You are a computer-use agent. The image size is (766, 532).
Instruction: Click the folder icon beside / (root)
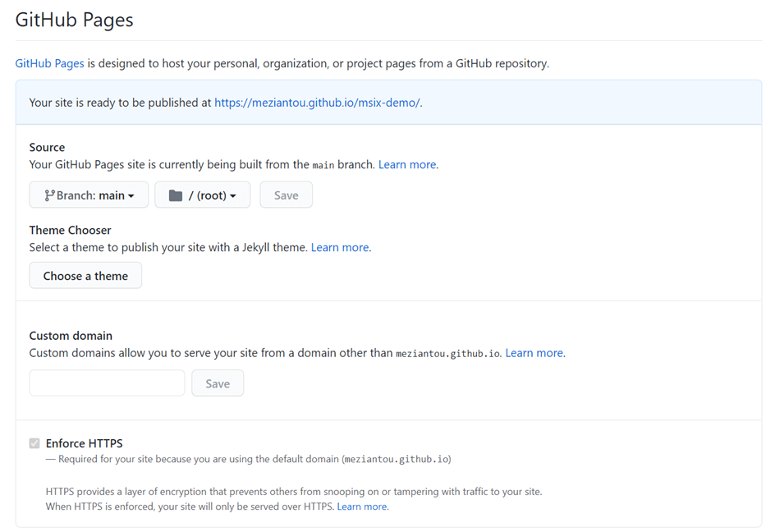pos(175,195)
